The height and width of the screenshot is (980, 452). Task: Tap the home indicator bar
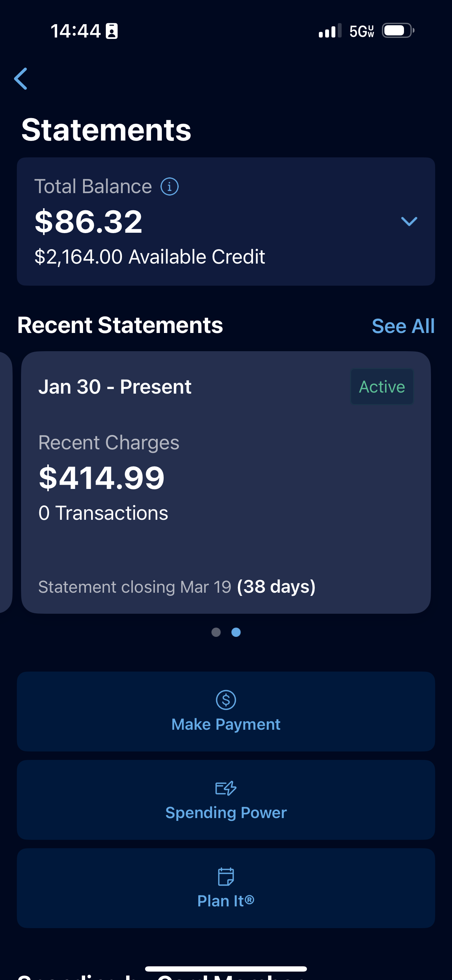pyautogui.click(x=226, y=968)
